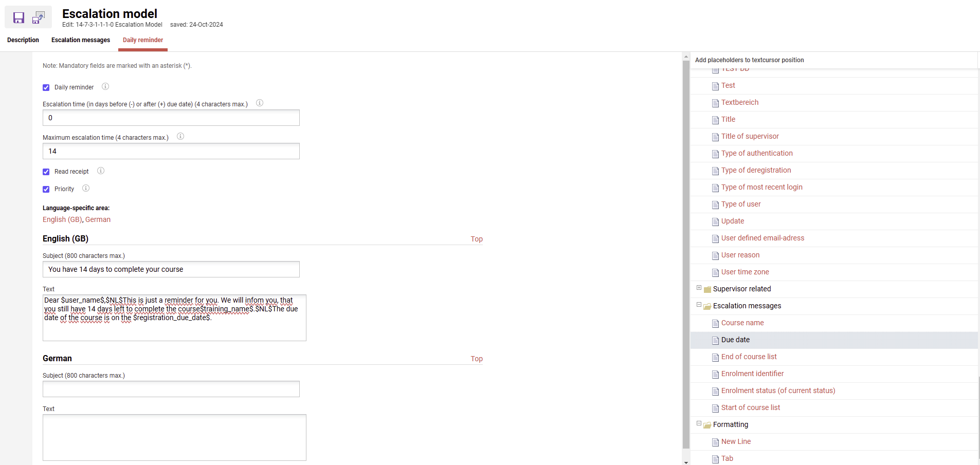This screenshot has height=465, width=980.
Task: Collapse the Formatting folder
Action: point(699,423)
